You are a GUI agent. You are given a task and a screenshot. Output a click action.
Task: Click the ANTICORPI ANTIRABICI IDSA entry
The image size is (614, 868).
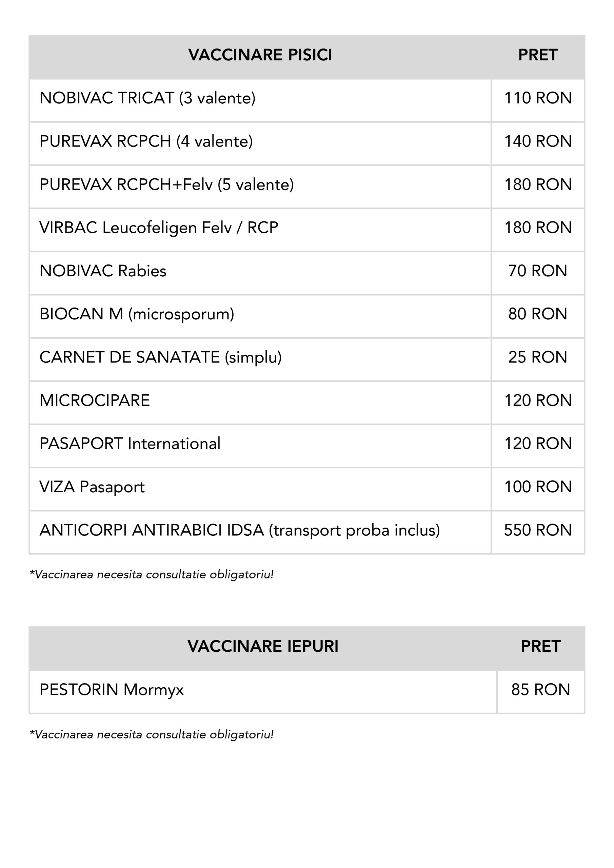tap(240, 530)
